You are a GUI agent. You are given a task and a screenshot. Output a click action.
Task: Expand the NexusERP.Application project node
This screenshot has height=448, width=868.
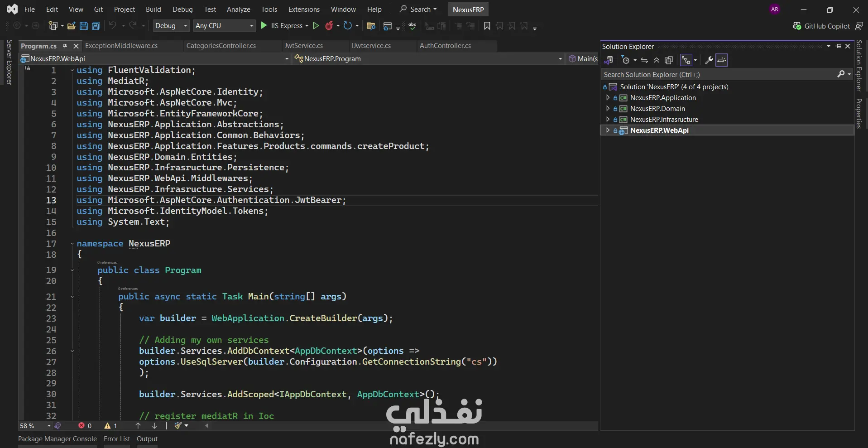point(608,97)
